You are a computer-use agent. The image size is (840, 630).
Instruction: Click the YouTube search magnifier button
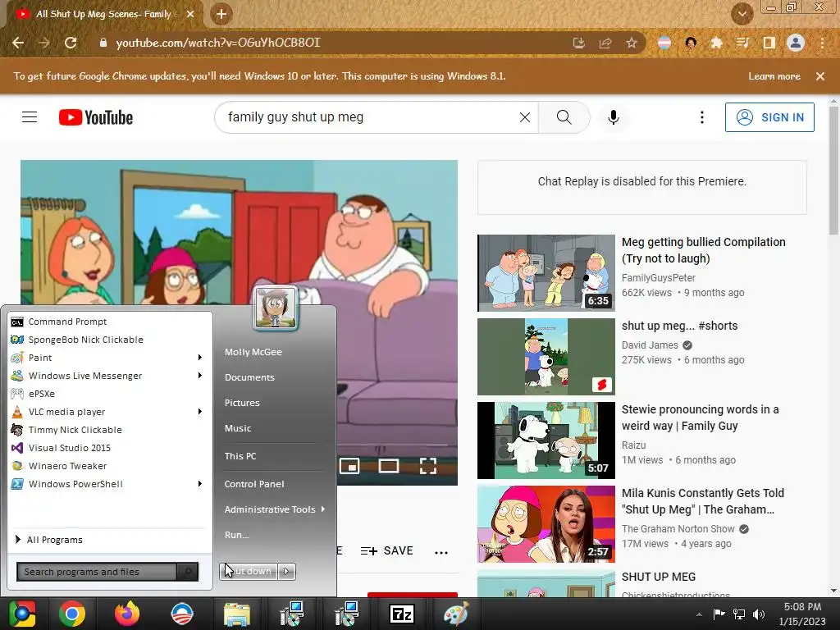pos(564,117)
